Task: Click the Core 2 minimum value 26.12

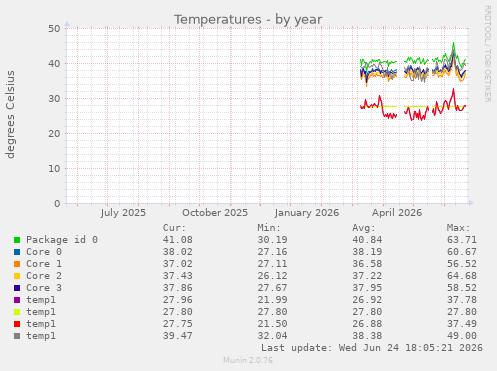Action: tap(272, 276)
